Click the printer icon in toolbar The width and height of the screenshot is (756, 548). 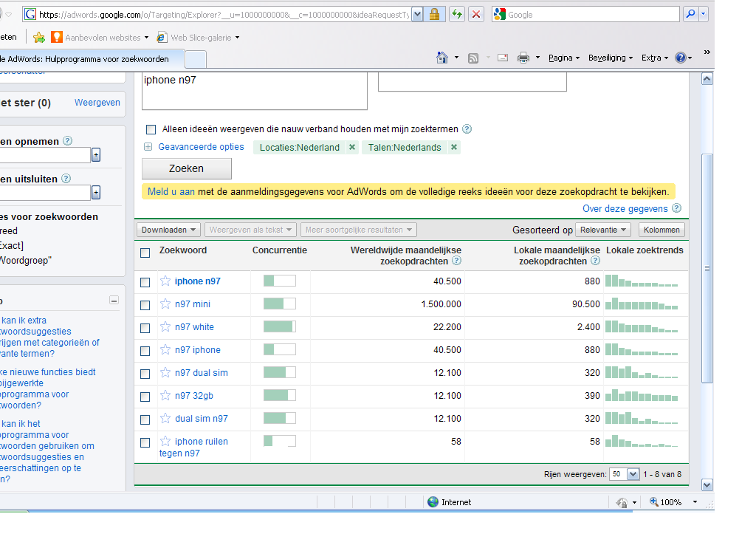click(x=523, y=58)
